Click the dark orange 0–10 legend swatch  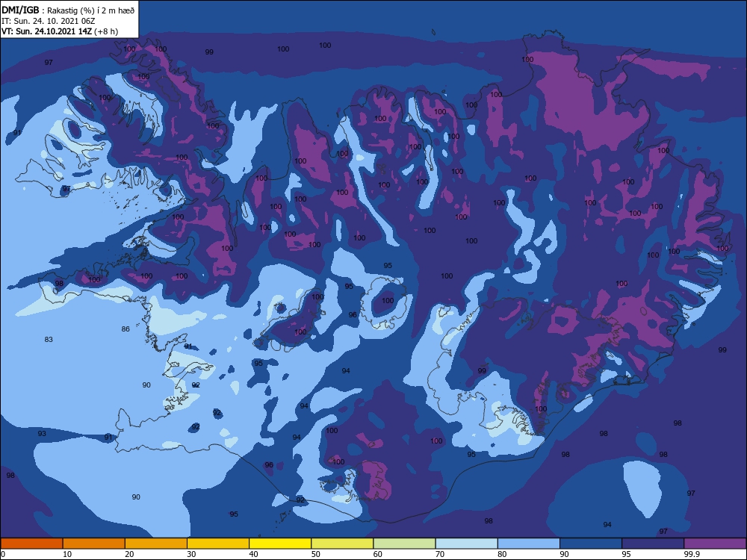point(31,544)
